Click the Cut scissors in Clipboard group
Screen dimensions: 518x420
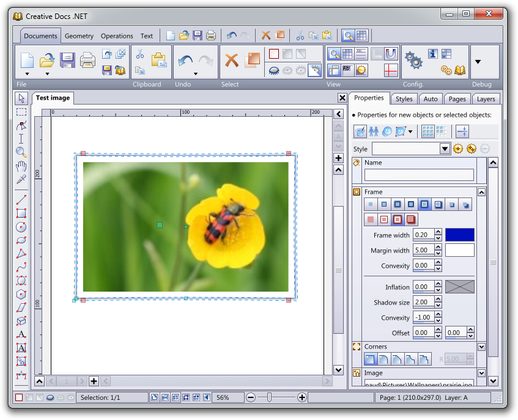(140, 54)
